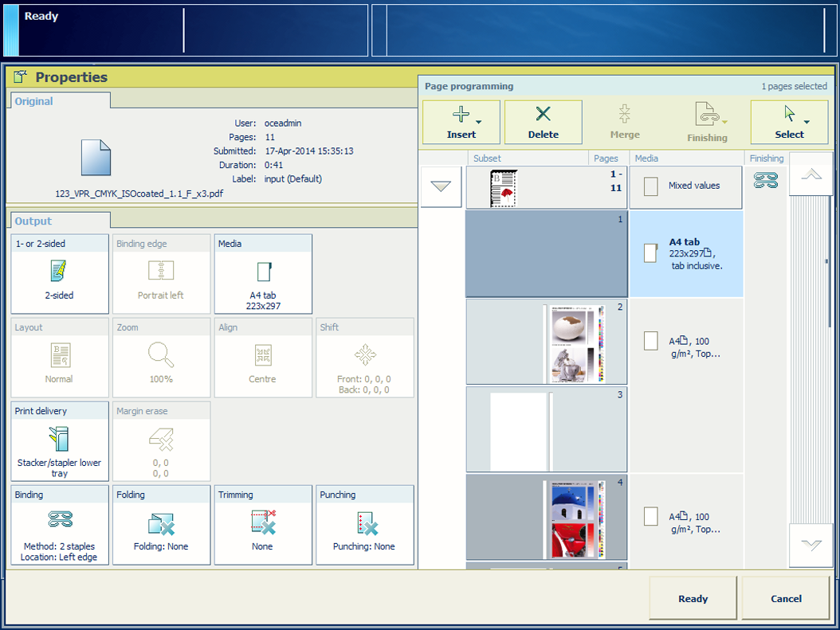This screenshot has width=840, height=630.
Task: Delete the selected page
Action: [543, 122]
